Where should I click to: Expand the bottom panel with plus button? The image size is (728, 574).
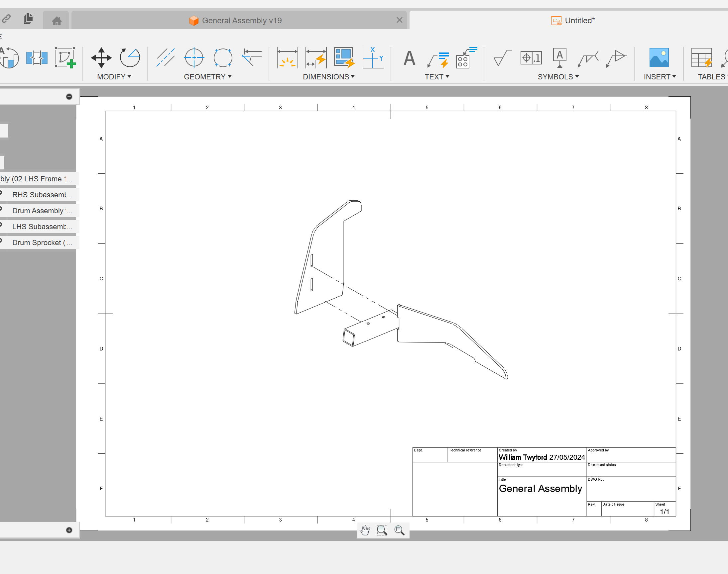(x=69, y=530)
